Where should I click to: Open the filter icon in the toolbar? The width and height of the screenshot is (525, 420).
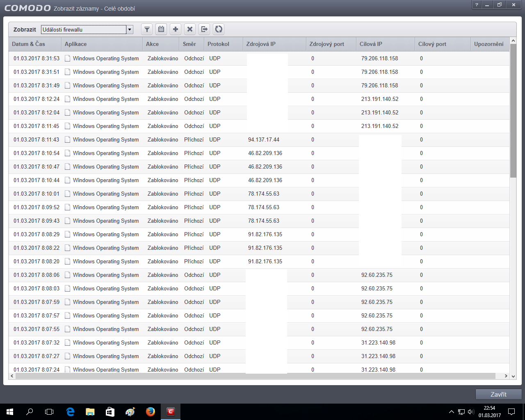[x=147, y=29]
